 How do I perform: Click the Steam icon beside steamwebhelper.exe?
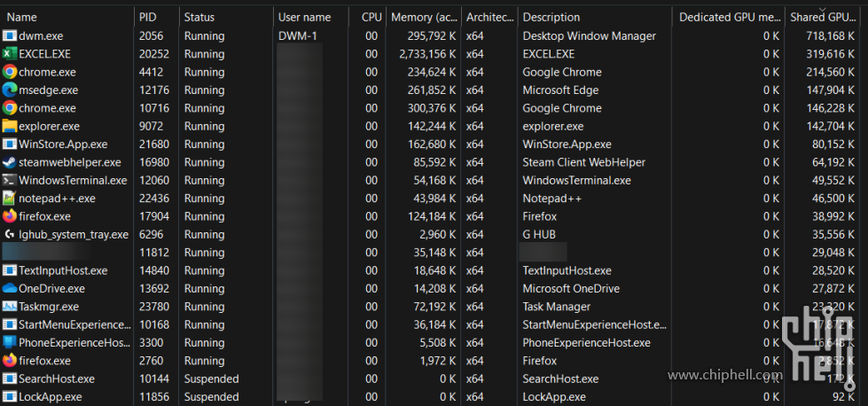10,162
